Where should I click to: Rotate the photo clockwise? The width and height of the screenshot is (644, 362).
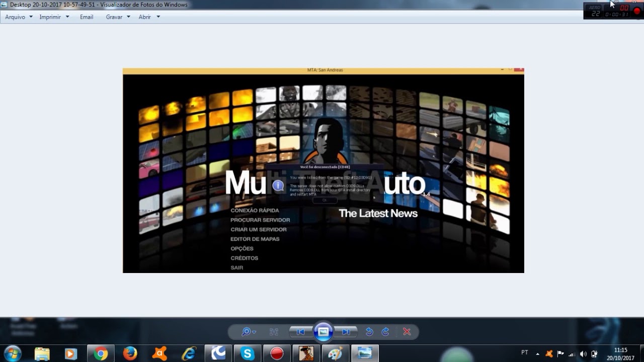(385, 332)
